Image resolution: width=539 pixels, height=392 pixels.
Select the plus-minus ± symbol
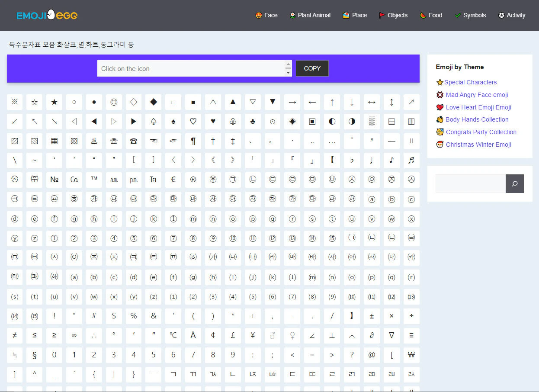[x=372, y=316]
